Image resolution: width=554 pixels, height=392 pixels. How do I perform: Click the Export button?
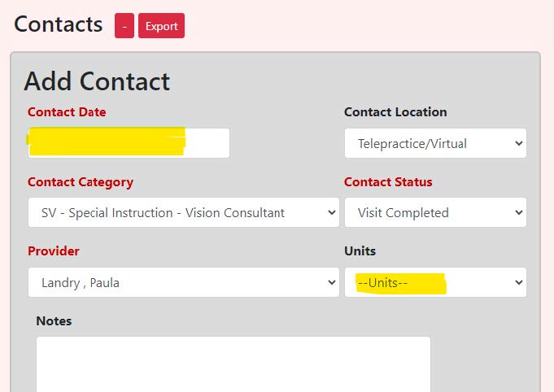point(161,26)
